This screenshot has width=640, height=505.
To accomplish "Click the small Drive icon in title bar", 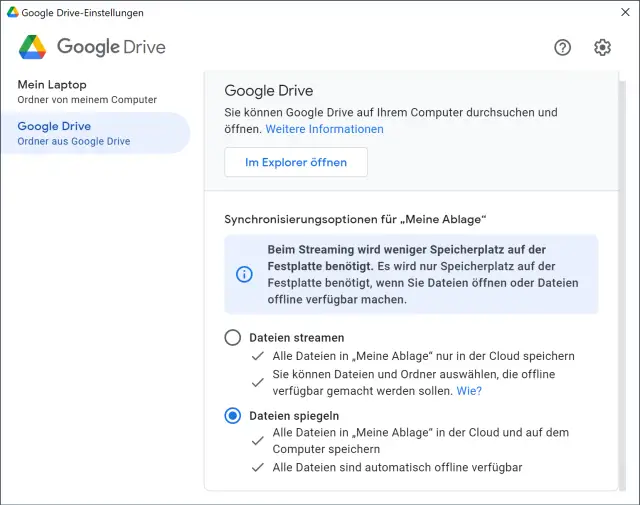I will [x=12, y=13].
